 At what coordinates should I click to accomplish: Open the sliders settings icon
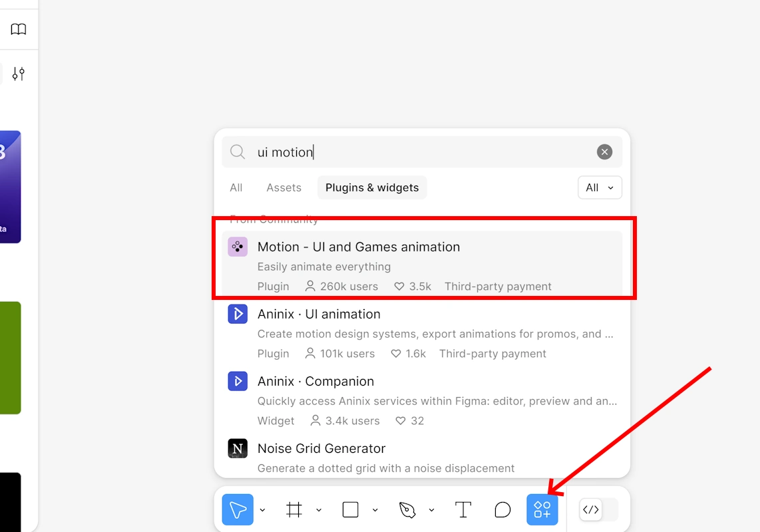click(19, 74)
